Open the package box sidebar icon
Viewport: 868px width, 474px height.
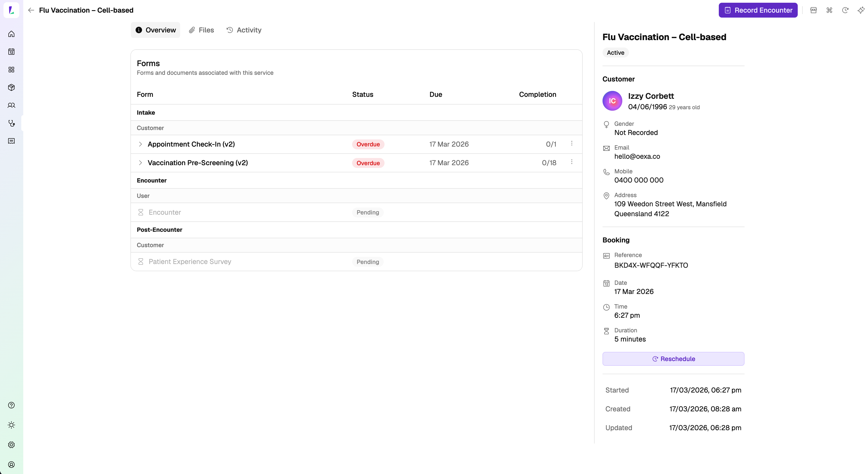pyautogui.click(x=11, y=88)
